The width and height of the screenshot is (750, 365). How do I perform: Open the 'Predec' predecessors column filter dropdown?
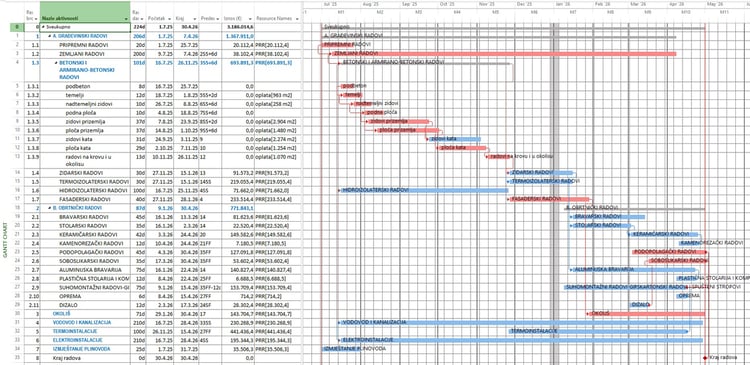pos(218,19)
